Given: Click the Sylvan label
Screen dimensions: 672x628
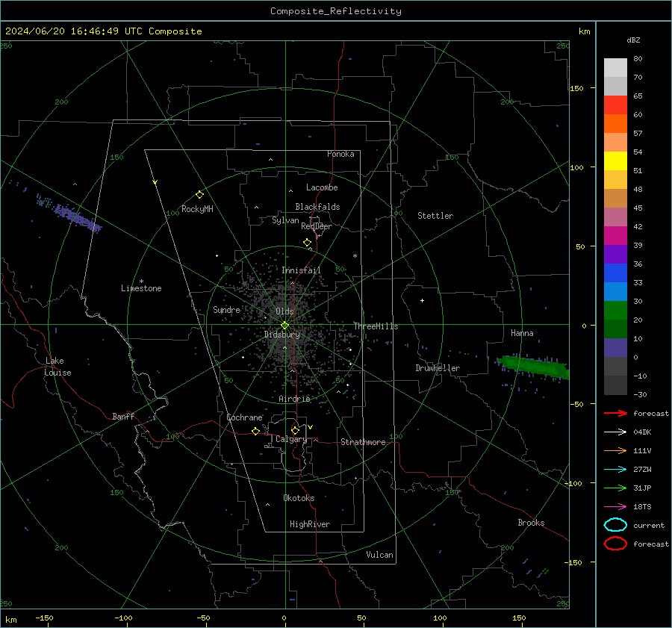Looking at the screenshot, I should coord(285,220).
